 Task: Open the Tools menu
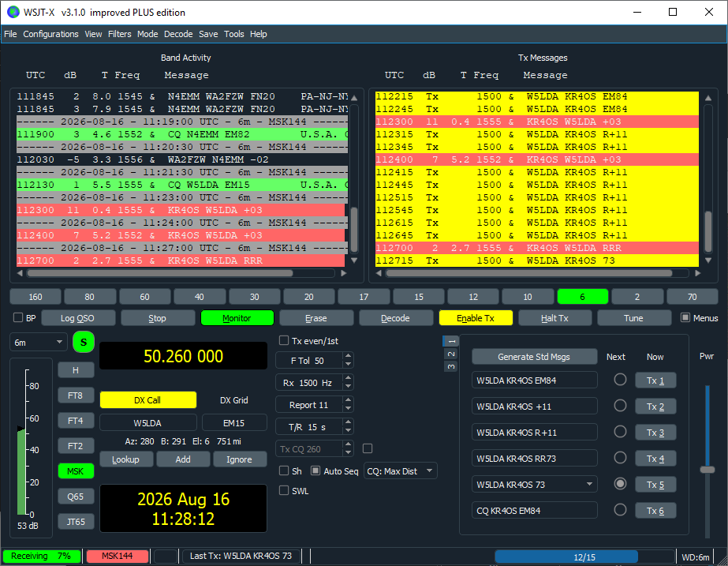coord(234,34)
